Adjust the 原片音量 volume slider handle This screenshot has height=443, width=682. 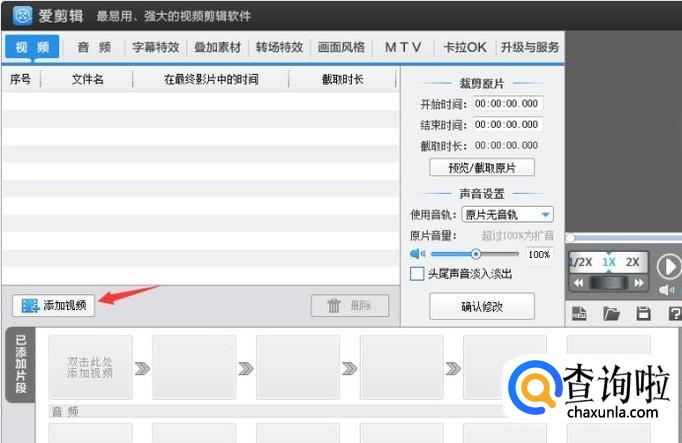pos(476,254)
